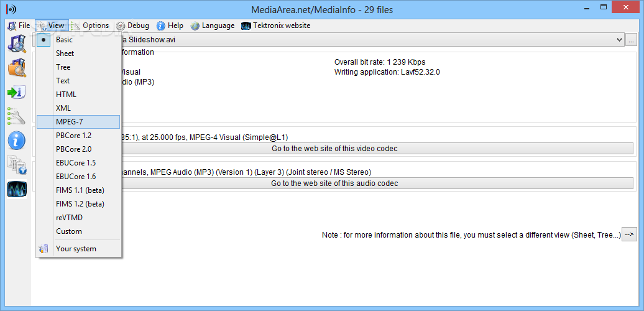This screenshot has width=644, height=311.
Task: Click the Your system computer icon
Action: [x=44, y=249]
